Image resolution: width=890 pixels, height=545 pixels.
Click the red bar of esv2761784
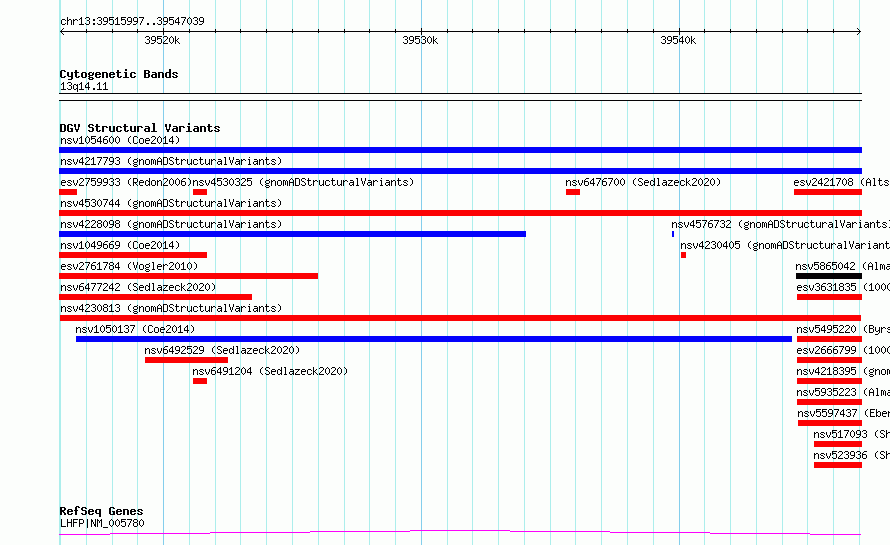pos(188,276)
